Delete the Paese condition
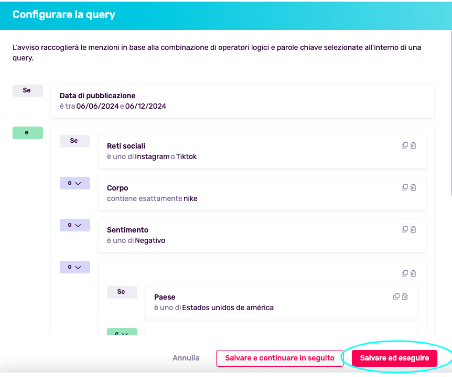Screen dimensions: 452x377 [405, 296]
